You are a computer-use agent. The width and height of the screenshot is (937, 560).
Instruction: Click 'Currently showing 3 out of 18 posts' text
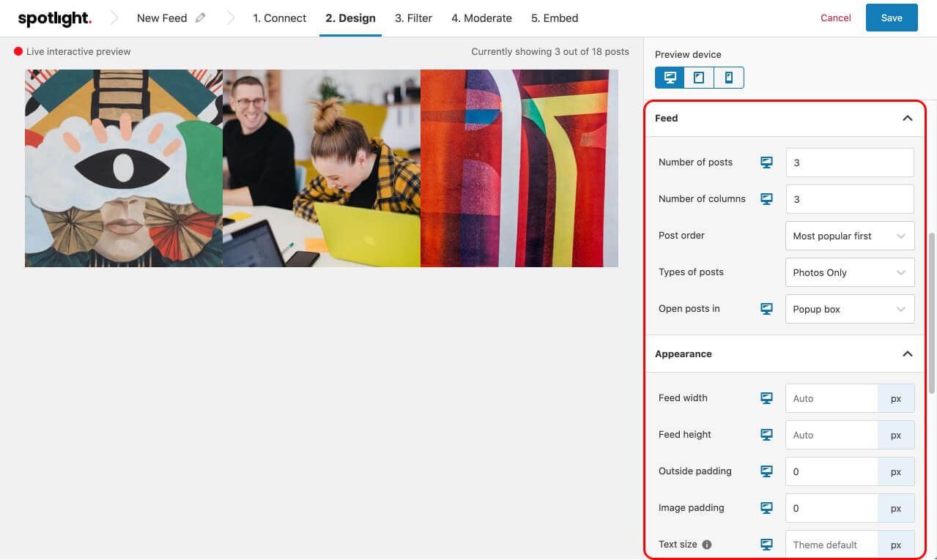[x=550, y=52]
